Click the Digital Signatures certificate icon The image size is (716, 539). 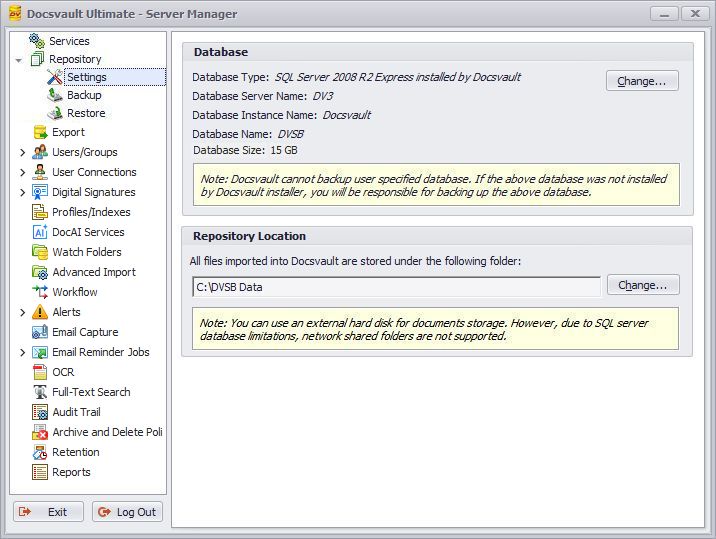(40, 192)
